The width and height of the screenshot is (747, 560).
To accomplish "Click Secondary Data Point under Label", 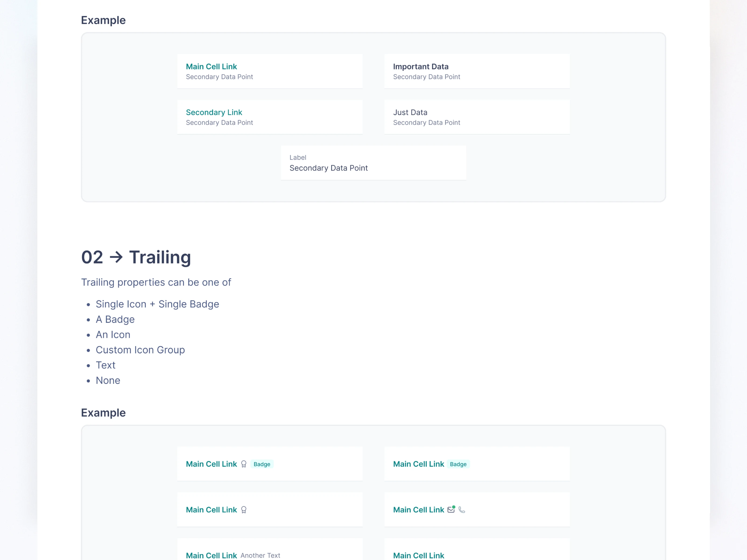I will tap(328, 168).
